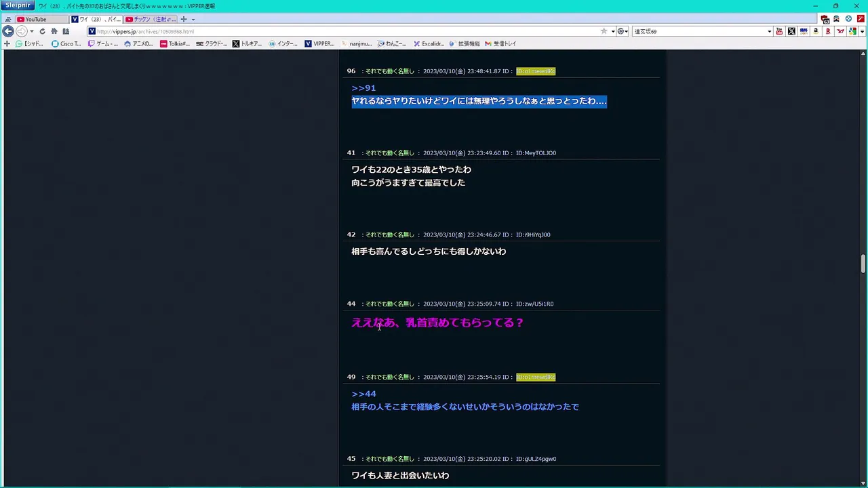Click the pink text in post 44
The image size is (868, 488).
click(437, 323)
